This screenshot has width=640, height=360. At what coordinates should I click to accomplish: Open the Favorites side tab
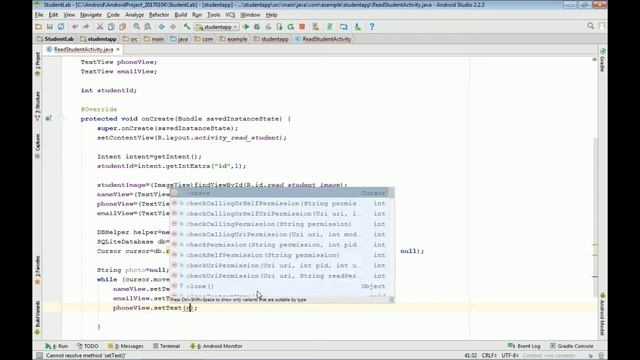click(x=38, y=270)
